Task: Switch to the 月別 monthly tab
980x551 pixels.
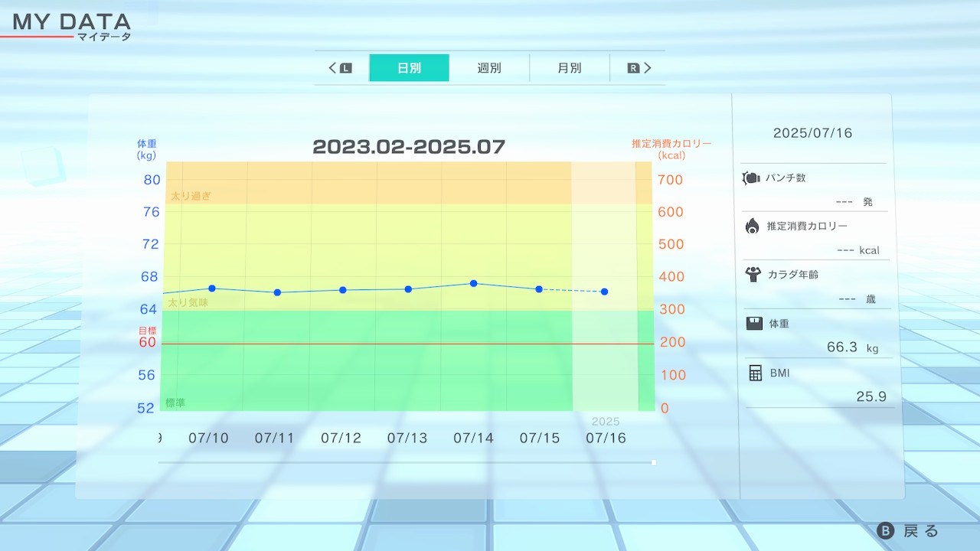Action: (x=569, y=68)
